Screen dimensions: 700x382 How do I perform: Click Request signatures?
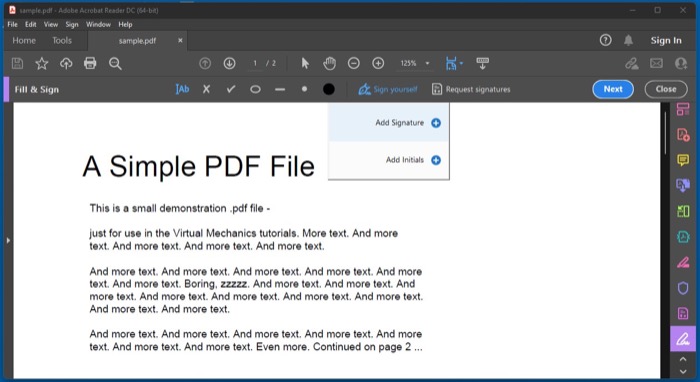pyautogui.click(x=471, y=89)
